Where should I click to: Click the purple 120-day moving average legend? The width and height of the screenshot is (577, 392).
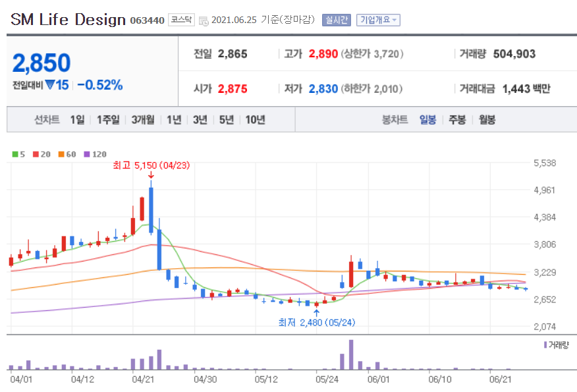click(x=95, y=154)
